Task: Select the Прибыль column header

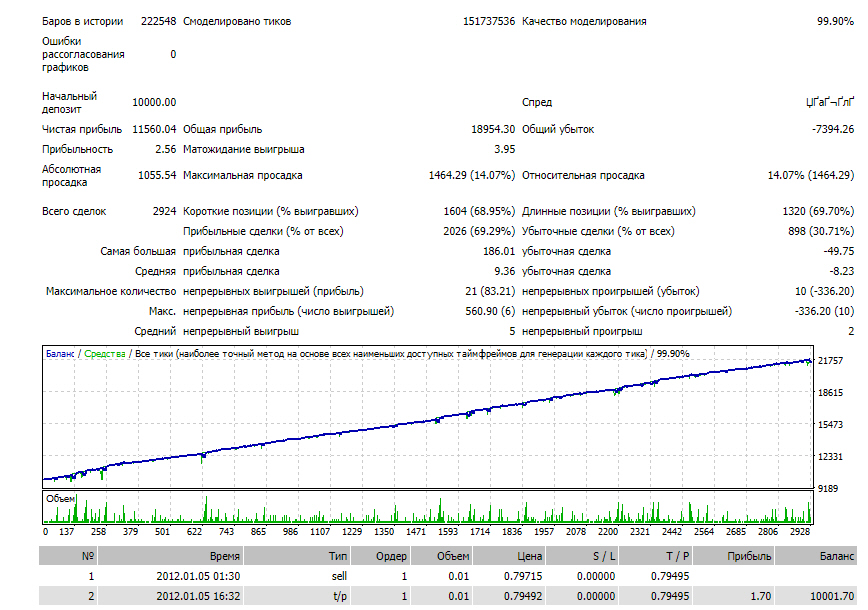Action: click(733, 556)
